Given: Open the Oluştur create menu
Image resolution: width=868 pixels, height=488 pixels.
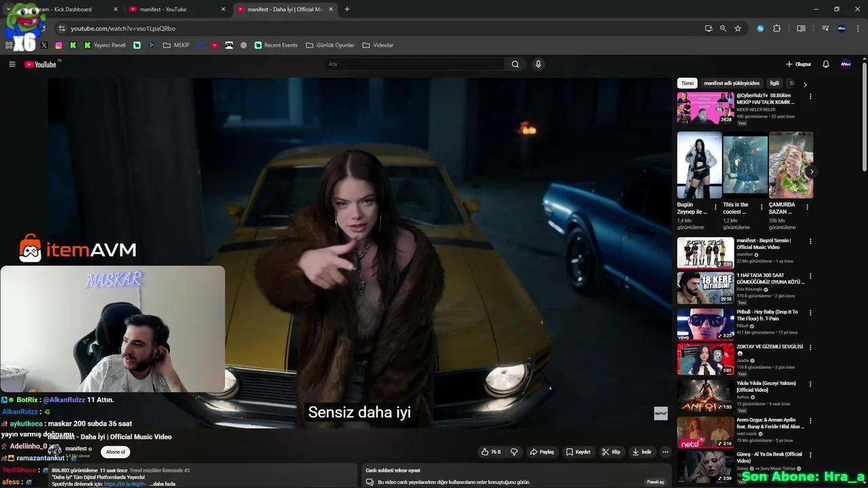Looking at the screenshot, I should click(x=798, y=64).
